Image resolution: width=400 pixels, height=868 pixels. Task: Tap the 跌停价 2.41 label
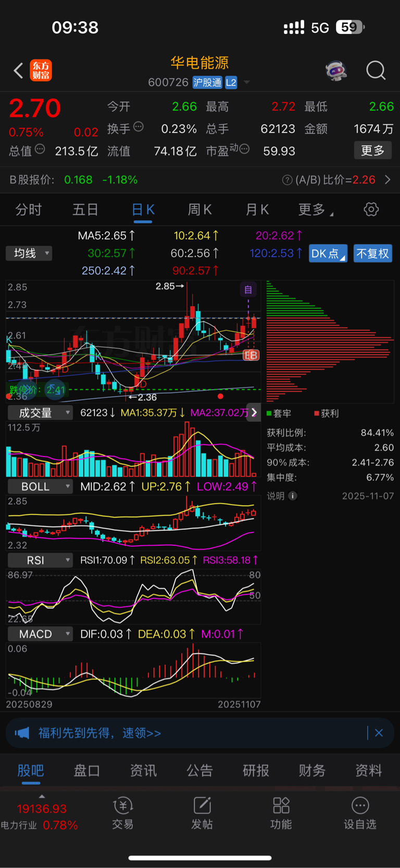[x=37, y=389]
